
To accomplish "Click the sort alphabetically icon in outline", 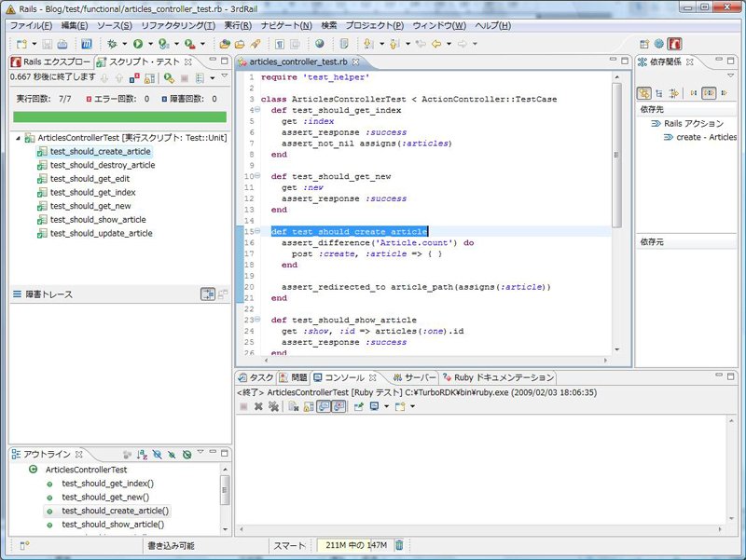I will point(142,455).
